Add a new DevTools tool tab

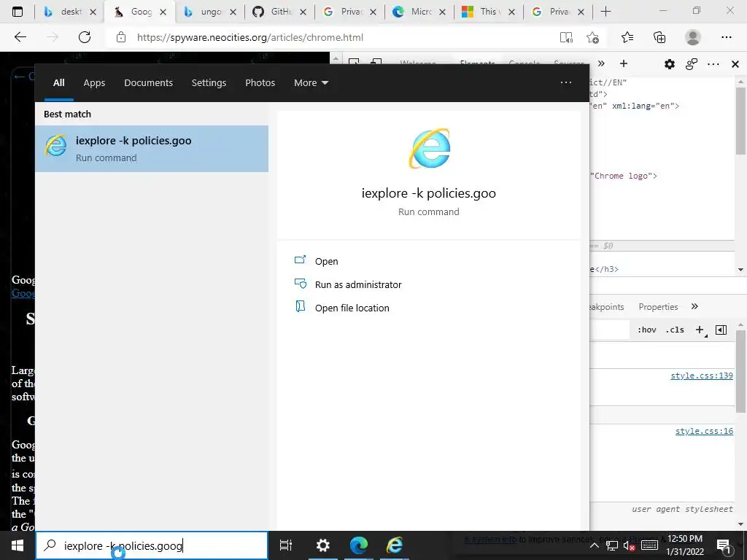[624, 63]
